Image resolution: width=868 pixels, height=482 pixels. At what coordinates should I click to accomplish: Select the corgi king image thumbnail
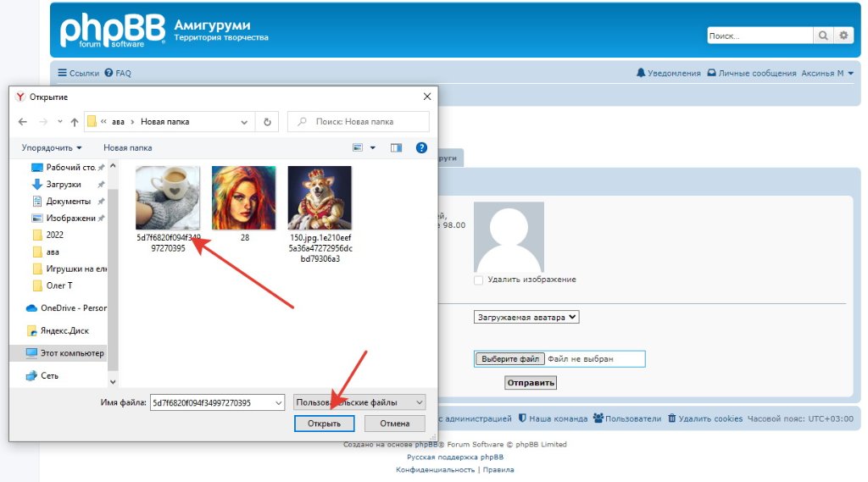320,197
